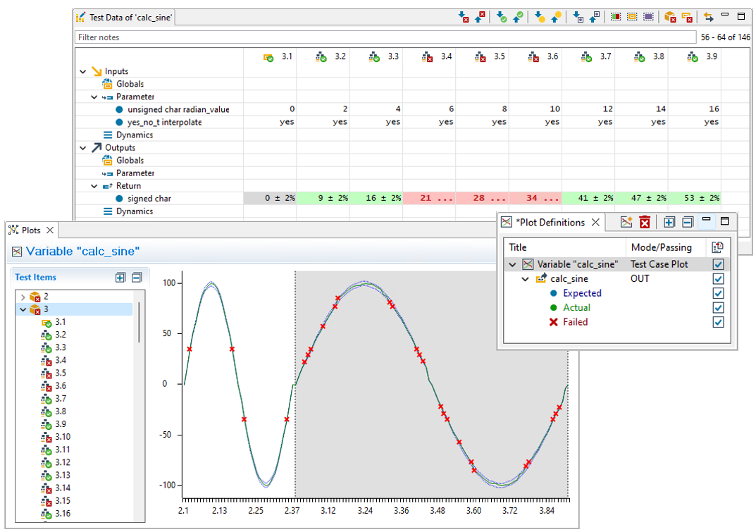Screen dimensions: 756x532
Task: Toggle the Failed markers checkbox
Action: pyautogui.click(x=718, y=322)
